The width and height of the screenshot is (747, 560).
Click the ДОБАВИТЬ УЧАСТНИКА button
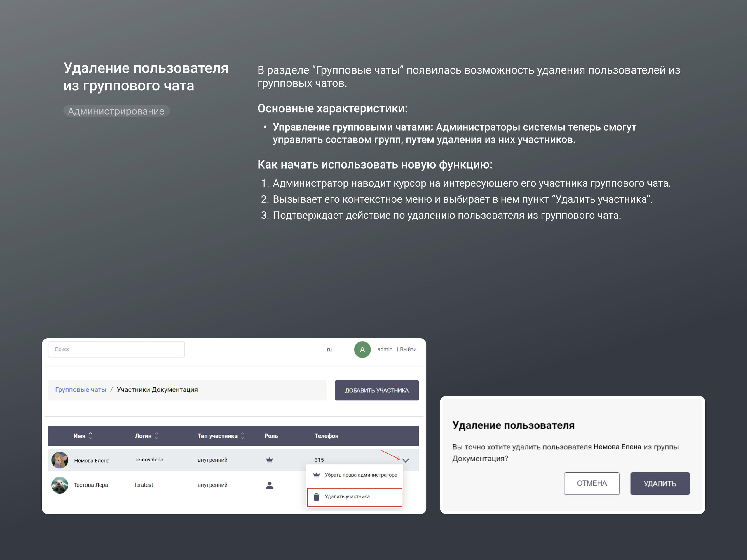point(377,390)
